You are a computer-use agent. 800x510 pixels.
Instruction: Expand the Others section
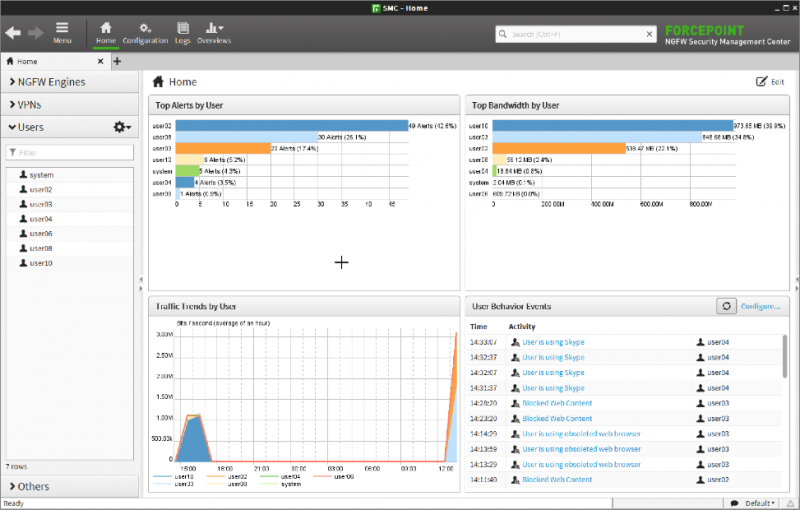pyautogui.click(x=70, y=487)
